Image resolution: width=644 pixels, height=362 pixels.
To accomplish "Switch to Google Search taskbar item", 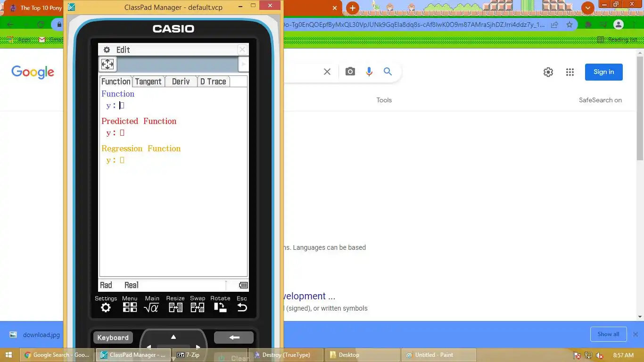I will (x=58, y=355).
